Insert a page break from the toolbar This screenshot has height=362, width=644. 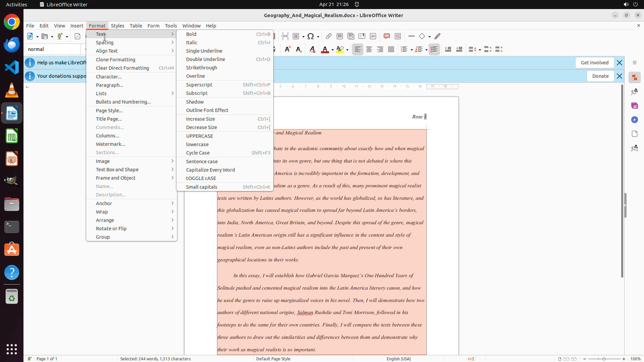(x=285, y=36)
